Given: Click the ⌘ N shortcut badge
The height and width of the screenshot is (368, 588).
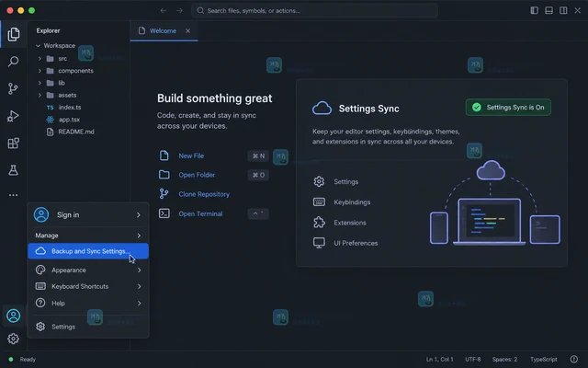Looking at the screenshot, I should (x=258, y=155).
